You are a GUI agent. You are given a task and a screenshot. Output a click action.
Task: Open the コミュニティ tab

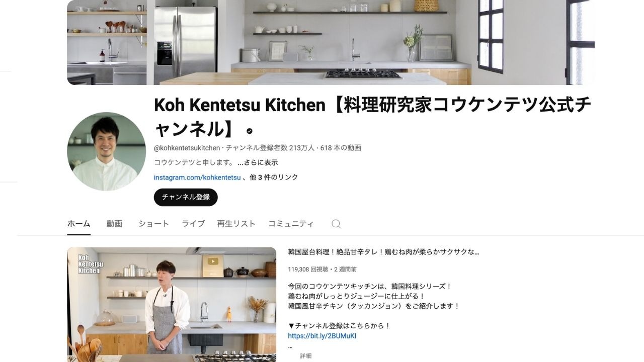pos(291,224)
